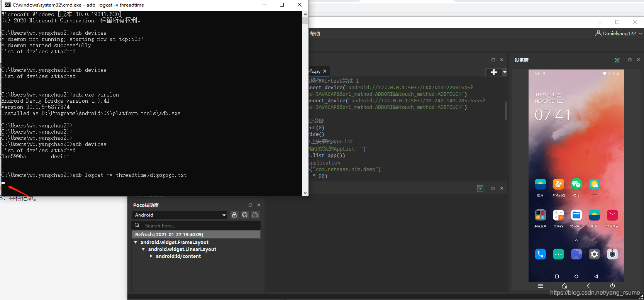Click the cmd.exe title bar icon
The height and width of the screenshot is (300, 644).
[x=7, y=5]
